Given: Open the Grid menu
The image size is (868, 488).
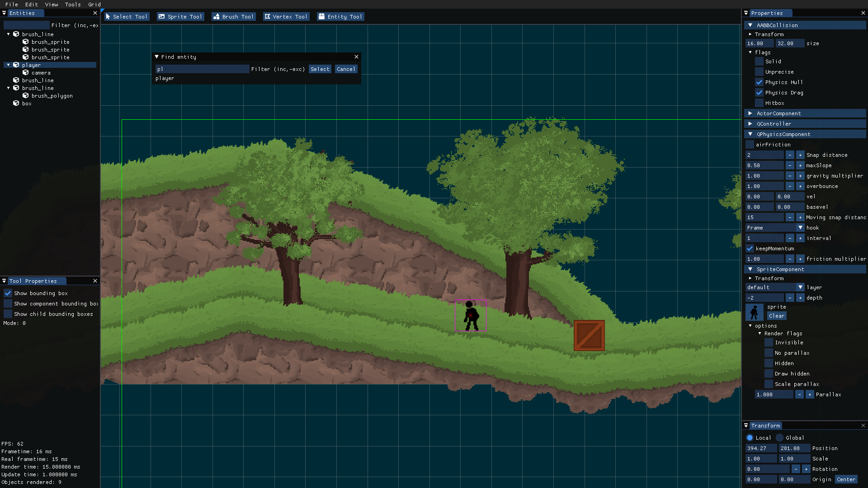Looking at the screenshot, I should (x=94, y=5).
